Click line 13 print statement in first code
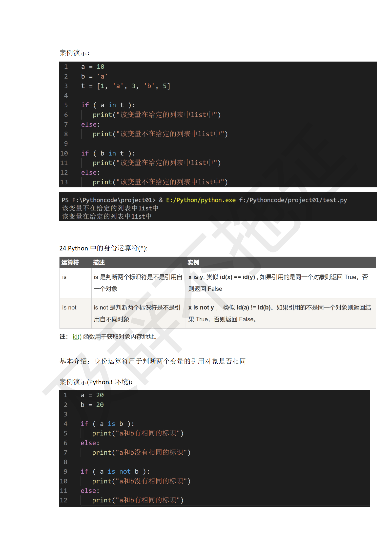This screenshot has width=392, height=555. tap(160, 182)
